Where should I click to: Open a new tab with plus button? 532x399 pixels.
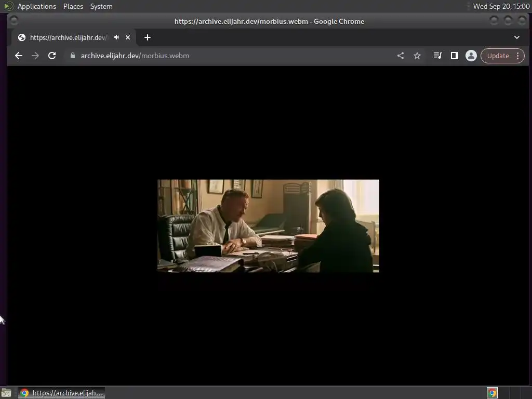pyautogui.click(x=147, y=37)
